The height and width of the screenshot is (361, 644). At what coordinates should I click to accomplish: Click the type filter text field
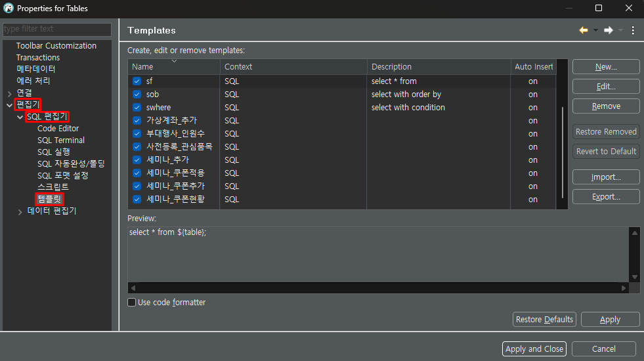click(57, 29)
